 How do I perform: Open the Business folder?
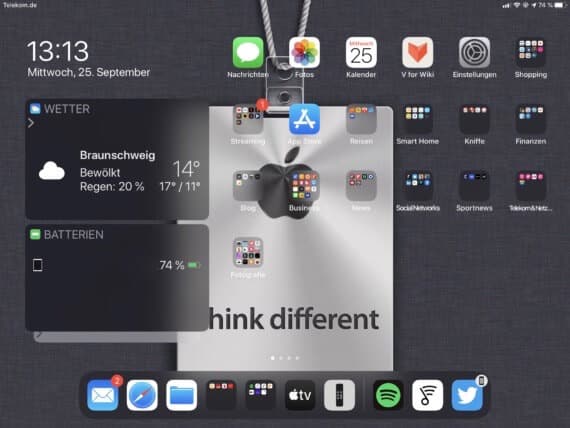point(304,186)
